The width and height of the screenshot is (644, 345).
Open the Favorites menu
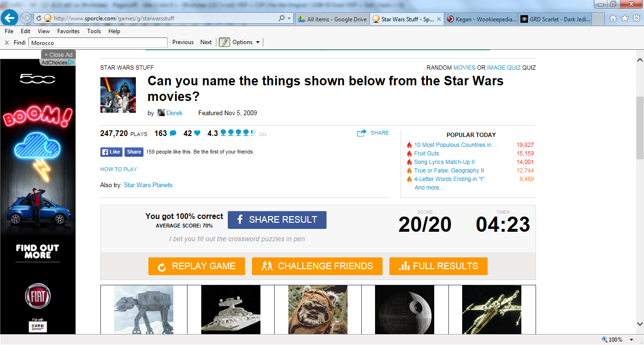click(x=68, y=31)
